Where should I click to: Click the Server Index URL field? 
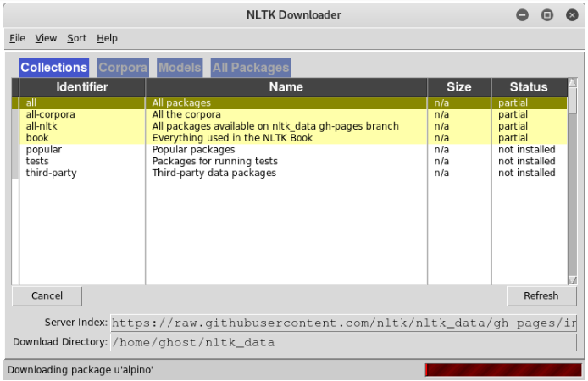pyautogui.click(x=343, y=323)
